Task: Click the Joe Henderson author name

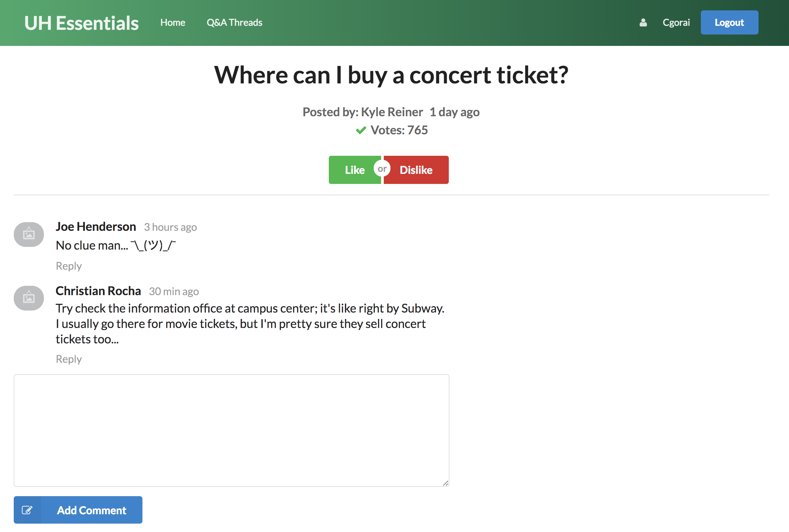Action: coord(96,227)
